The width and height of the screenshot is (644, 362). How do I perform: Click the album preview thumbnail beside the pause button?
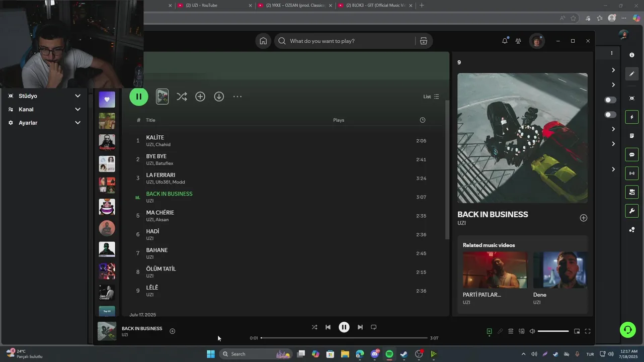point(162,97)
